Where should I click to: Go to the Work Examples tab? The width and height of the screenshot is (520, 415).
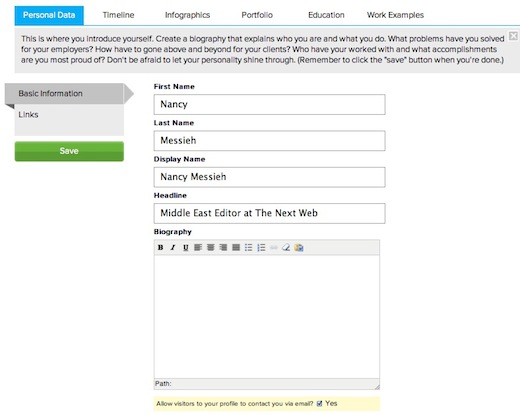[395, 15]
